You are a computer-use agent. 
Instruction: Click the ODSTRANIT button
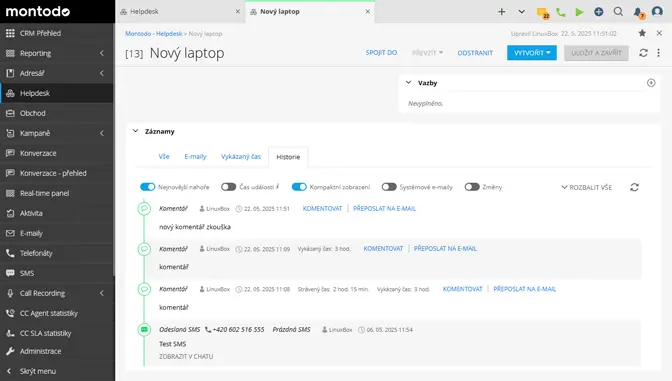point(475,53)
